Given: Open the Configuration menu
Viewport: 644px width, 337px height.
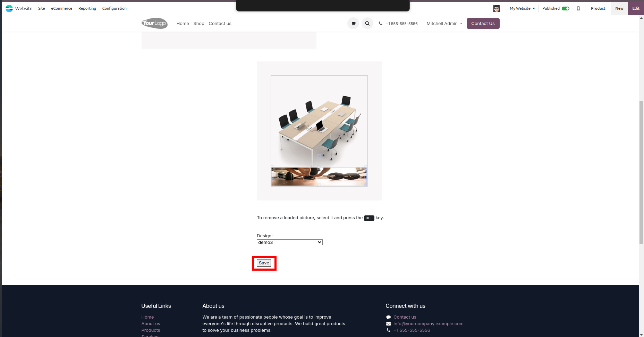Looking at the screenshot, I should (x=114, y=8).
